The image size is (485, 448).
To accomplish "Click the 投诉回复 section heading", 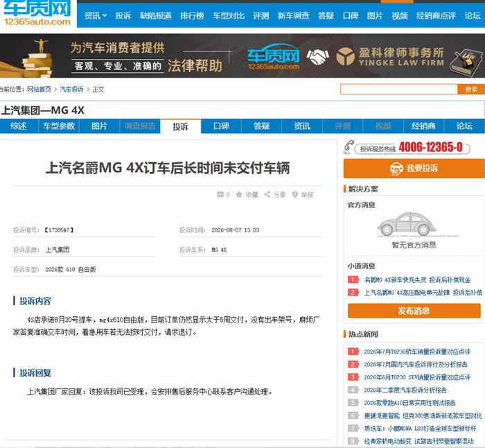I will tap(35, 373).
